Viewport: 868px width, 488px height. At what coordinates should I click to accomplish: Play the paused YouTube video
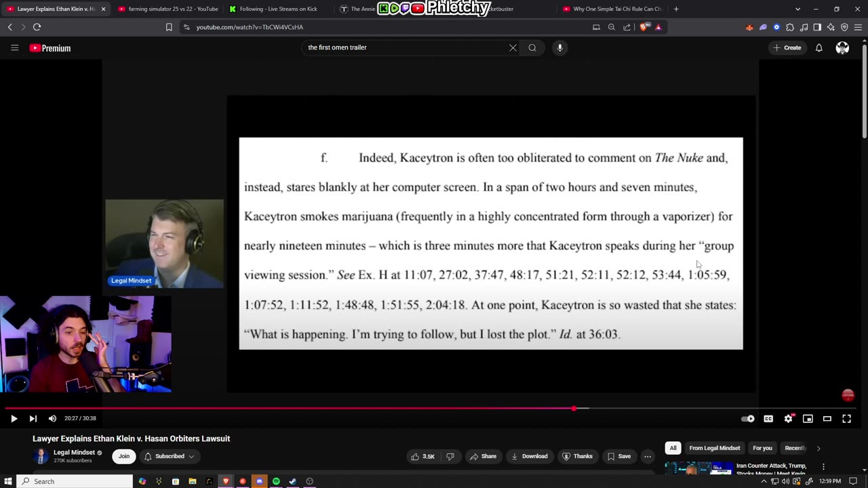click(14, 419)
